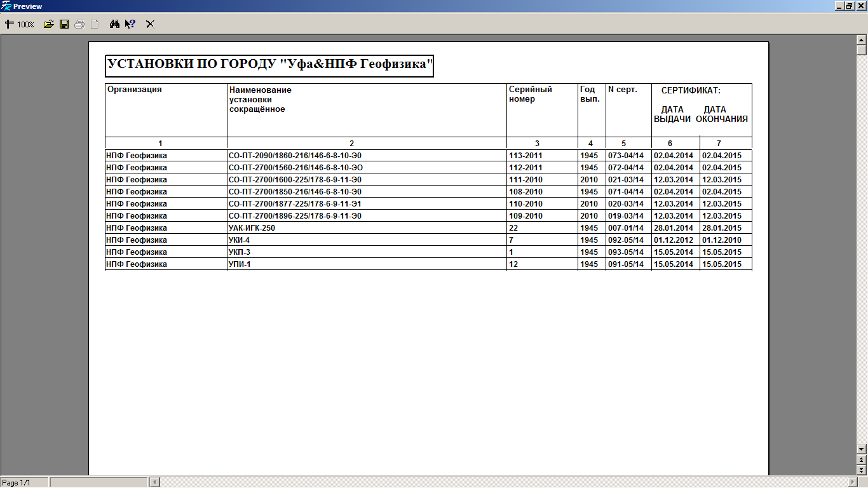Screen dimensions: 868x488
Task: Click the Page 1/1 status bar indicator
Action: 24,482
